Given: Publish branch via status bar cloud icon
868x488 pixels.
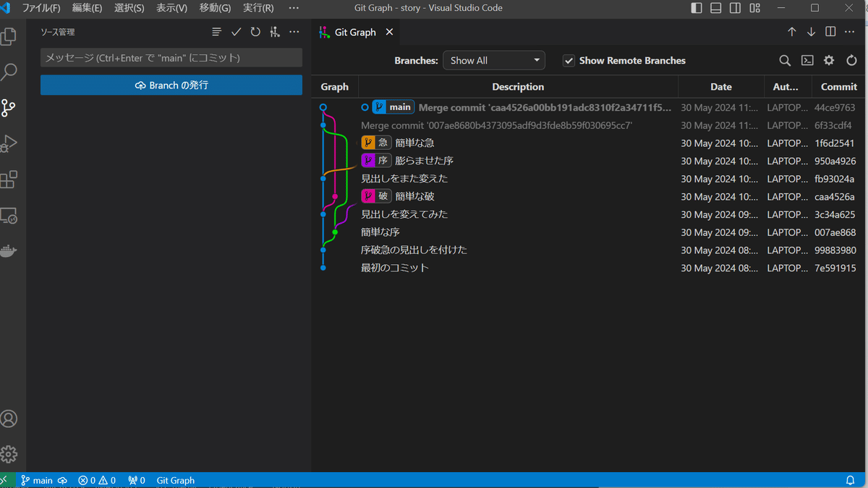Looking at the screenshot, I should pyautogui.click(x=62, y=480).
